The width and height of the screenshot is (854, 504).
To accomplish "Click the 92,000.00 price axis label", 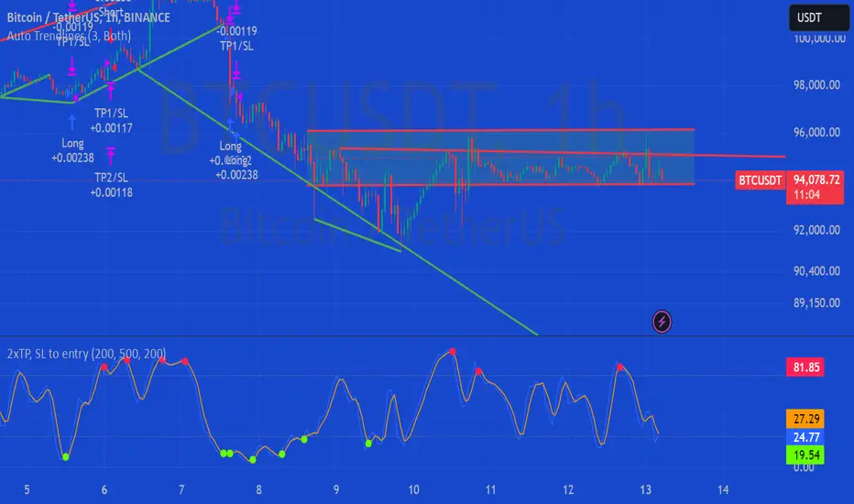I will 816,230.
